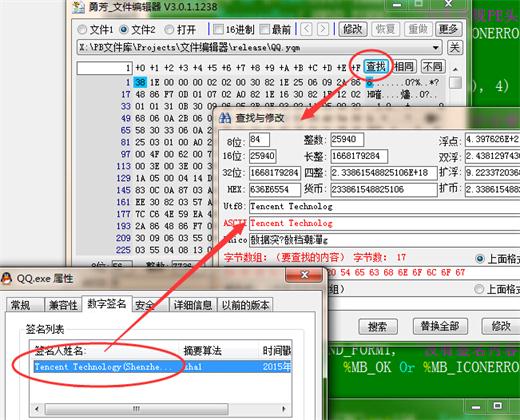Screen dimensions: 520x420
Task: Switch to the 详细信息 tab
Action: 193,305
